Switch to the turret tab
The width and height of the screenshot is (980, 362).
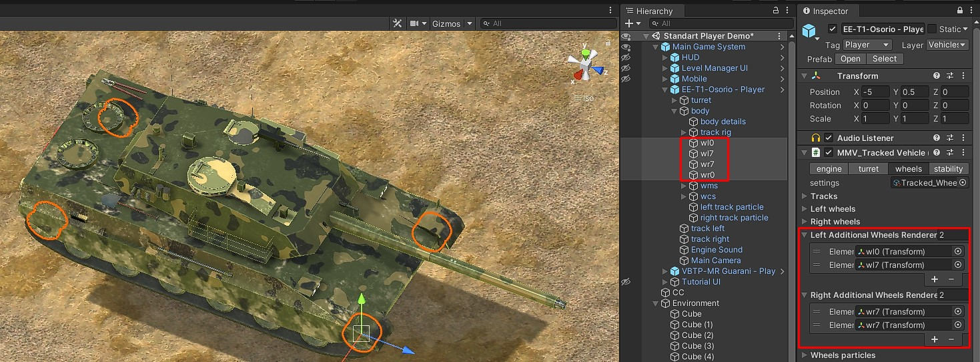[x=869, y=169]
